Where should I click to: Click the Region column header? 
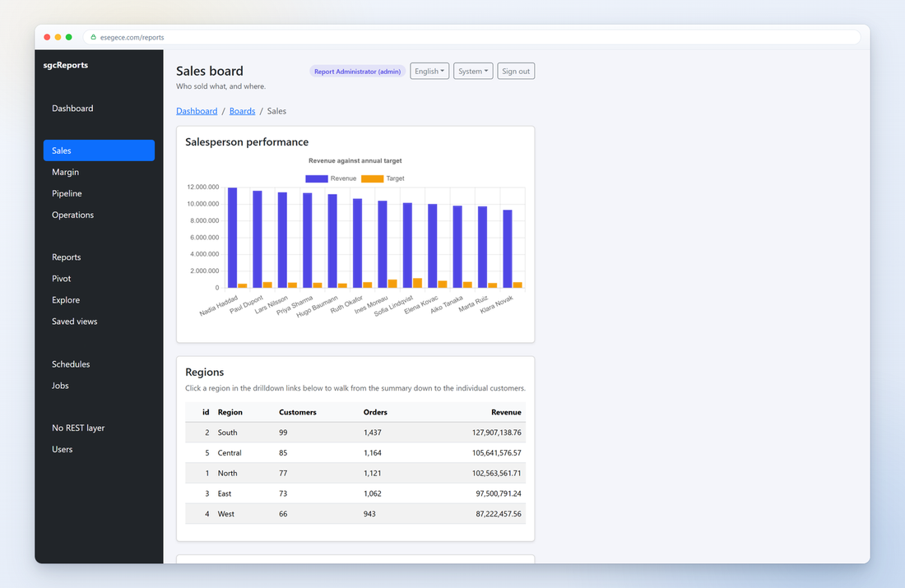(x=230, y=412)
